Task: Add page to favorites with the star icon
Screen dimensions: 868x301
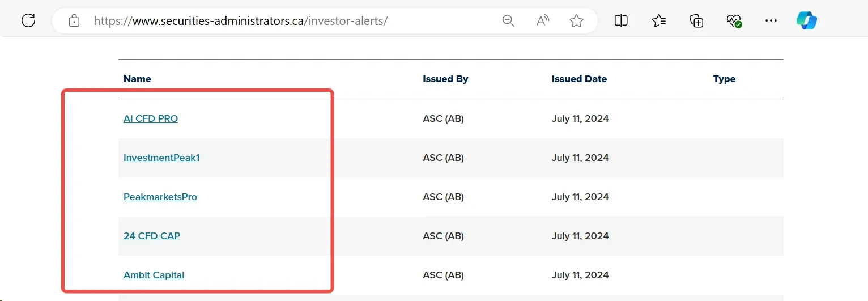Action: 576,21
